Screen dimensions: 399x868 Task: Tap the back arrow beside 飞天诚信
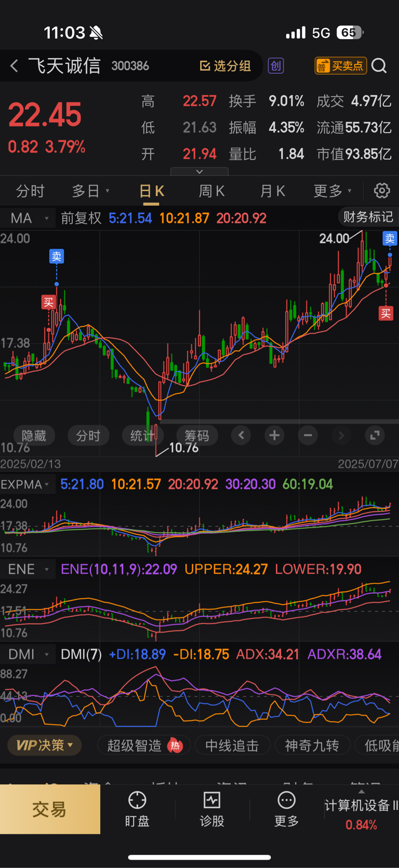coord(14,66)
